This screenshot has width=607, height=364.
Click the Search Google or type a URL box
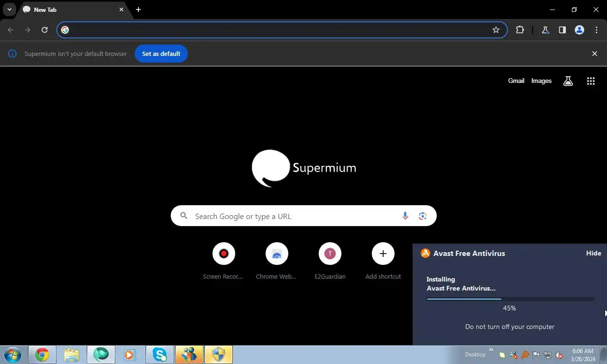coord(303,216)
